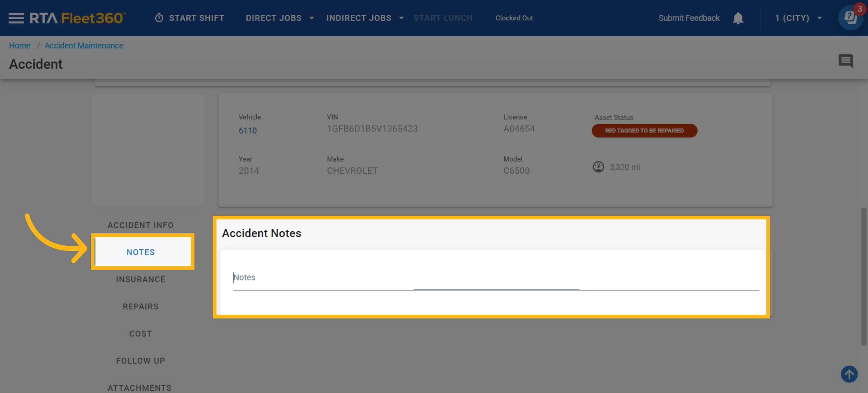Click the notification bell icon
The height and width of the screenshot is (393, 868).
(x=738, y=18)
